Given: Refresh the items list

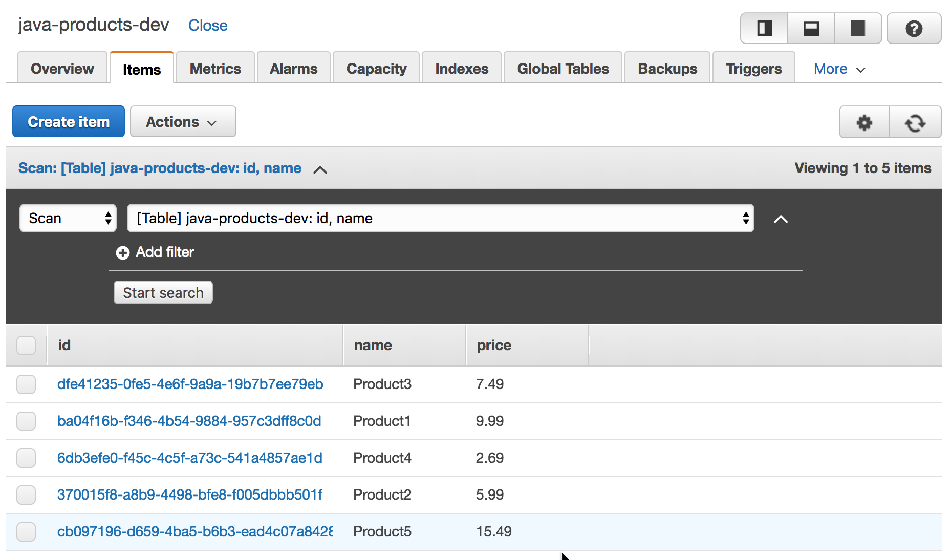Looking at the screenshot, I should click(915, 122).
